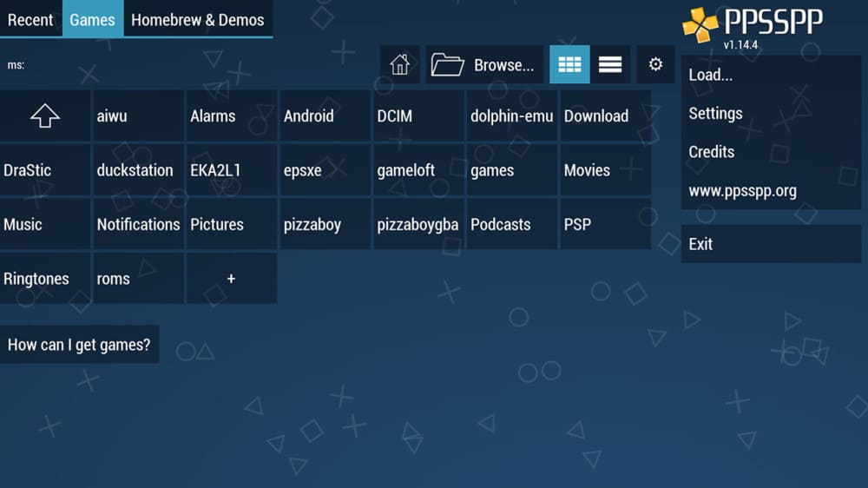Open game browser settings gear
868x488 pixels.
click(x=655, y=65)
